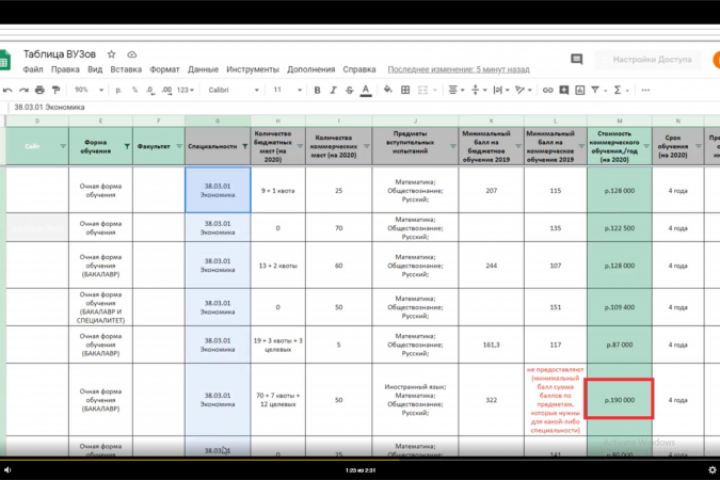The image size is (720, 480).
Task: Open the Специальности column filter
Action: (x=245, y=146)
